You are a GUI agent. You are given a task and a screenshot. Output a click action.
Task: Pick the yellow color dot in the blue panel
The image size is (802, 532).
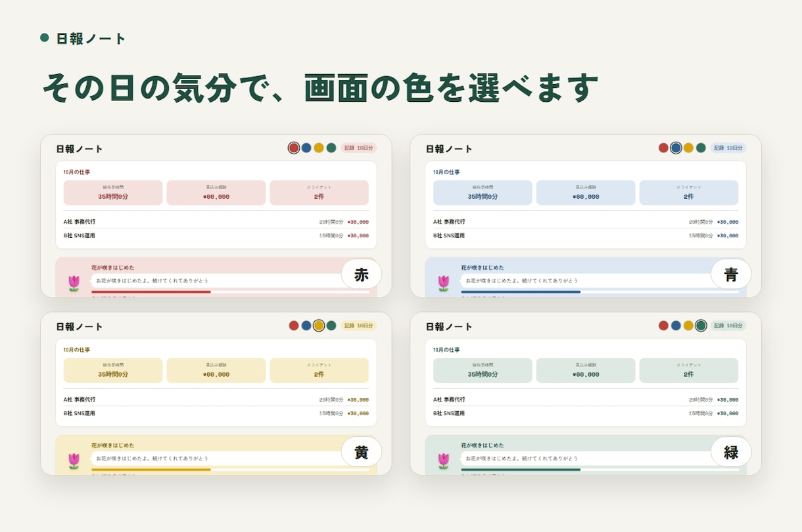point(688,148)
